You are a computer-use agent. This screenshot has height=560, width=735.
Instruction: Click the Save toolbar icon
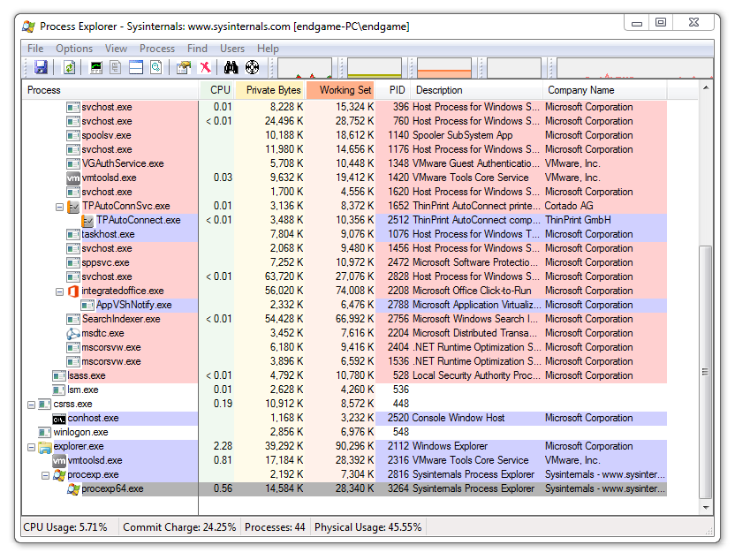coord(41,67)
